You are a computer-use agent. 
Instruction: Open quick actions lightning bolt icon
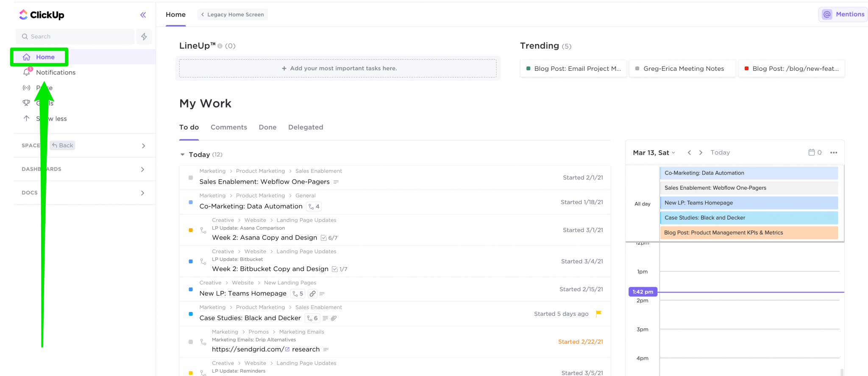pos(144,36)
